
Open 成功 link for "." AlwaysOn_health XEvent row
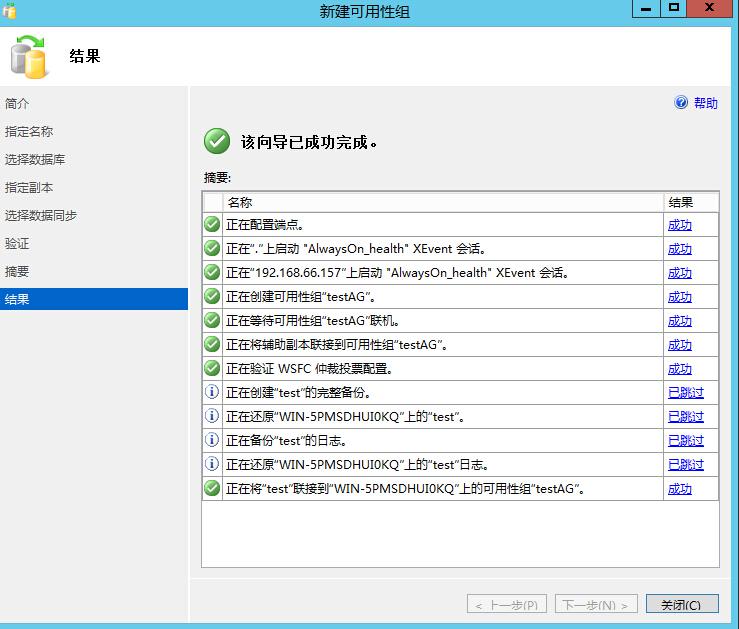(x=680, y=249)
